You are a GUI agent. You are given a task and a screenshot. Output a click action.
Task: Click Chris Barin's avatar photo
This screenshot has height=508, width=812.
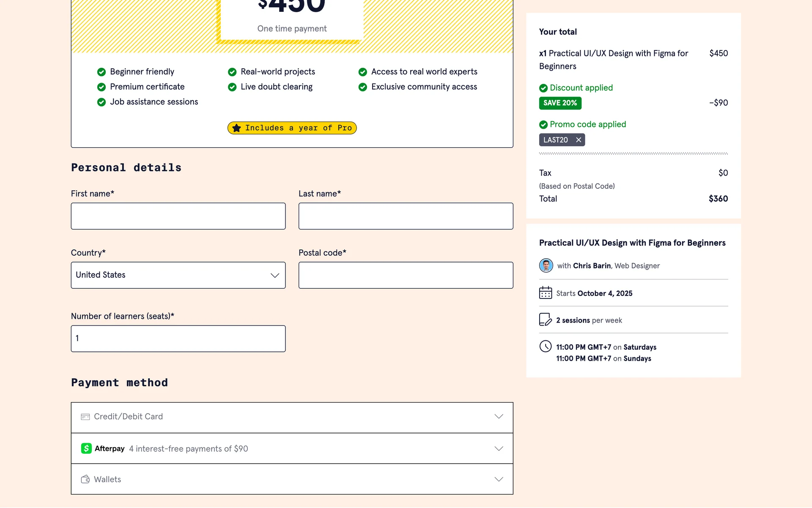(x=546, y=265)
